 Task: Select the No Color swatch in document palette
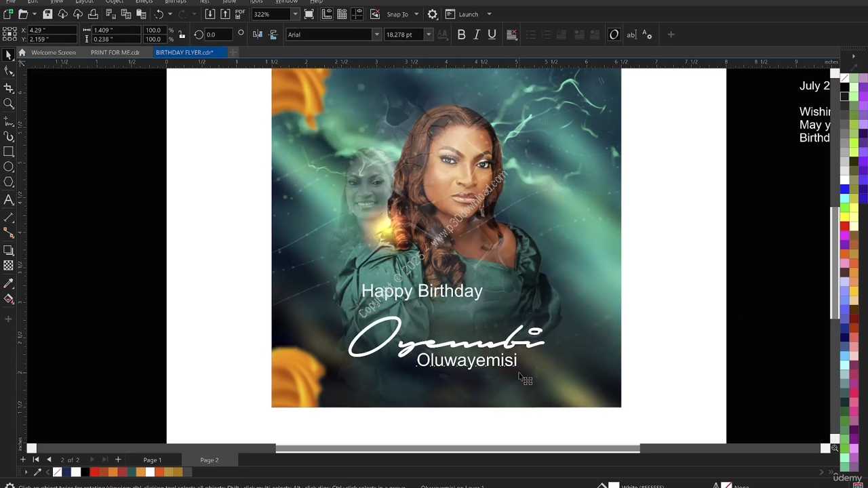57,472
